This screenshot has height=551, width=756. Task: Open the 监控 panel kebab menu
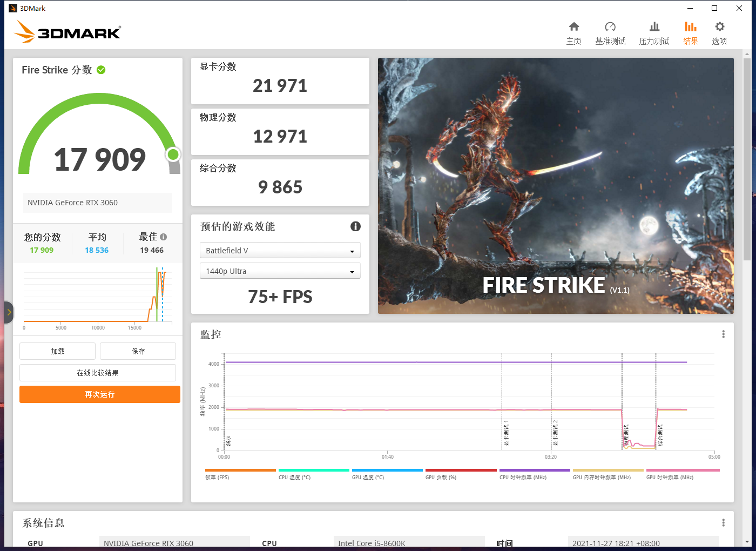pos(723,334)
